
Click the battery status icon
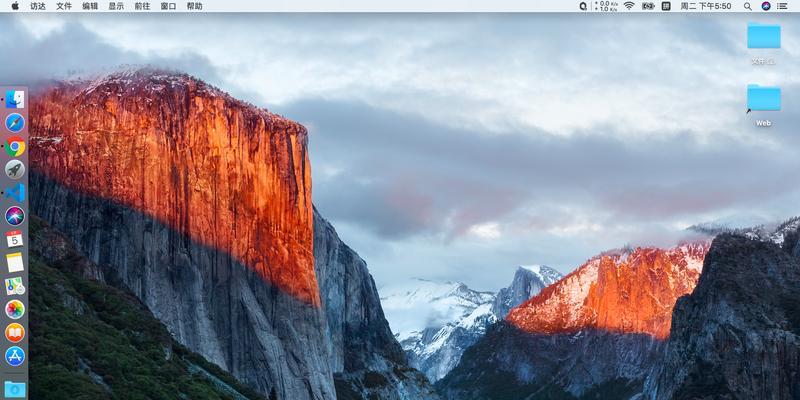click(648, 6)
